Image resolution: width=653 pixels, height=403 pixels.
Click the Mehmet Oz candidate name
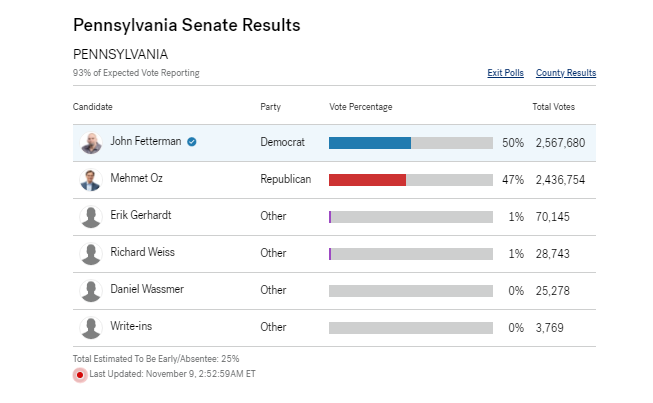tap(136, 178)
